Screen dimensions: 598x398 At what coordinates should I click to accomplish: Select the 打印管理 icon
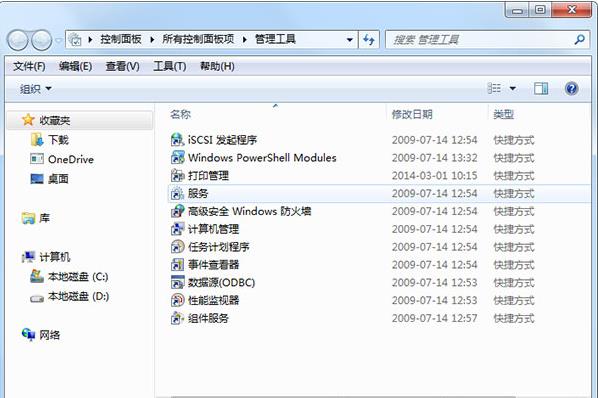pyautogui.click(x=177, y=175)
